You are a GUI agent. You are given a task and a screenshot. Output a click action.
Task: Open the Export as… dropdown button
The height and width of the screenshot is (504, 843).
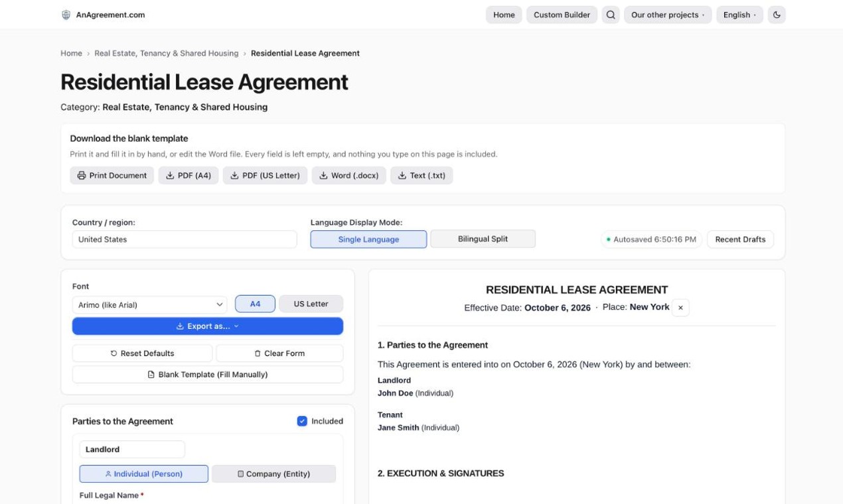[208, 326]
